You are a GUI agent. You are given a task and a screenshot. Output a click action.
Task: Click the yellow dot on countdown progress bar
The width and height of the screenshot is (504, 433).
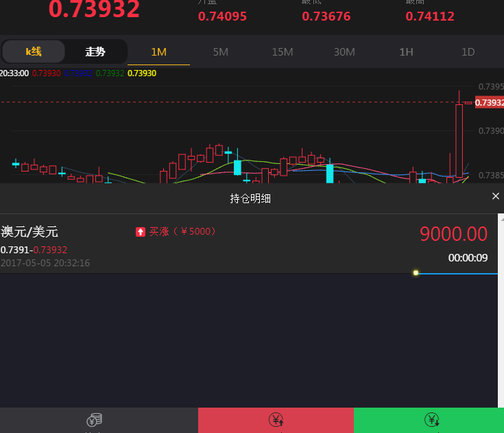click(x=416, y=273)
